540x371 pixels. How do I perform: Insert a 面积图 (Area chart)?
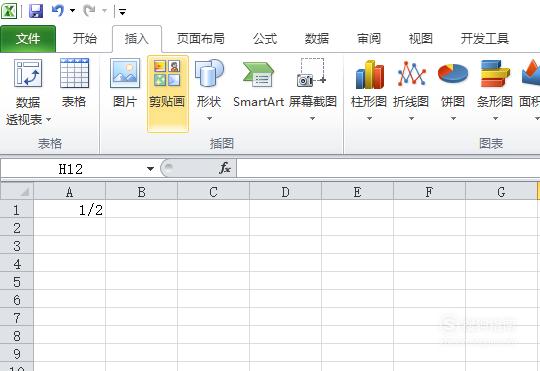pyautogui.click(x=531, y=84)
